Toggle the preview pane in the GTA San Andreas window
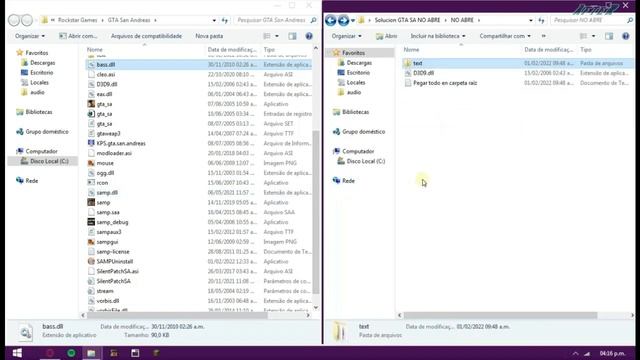The image size is (640, 360). click(292, 36)
